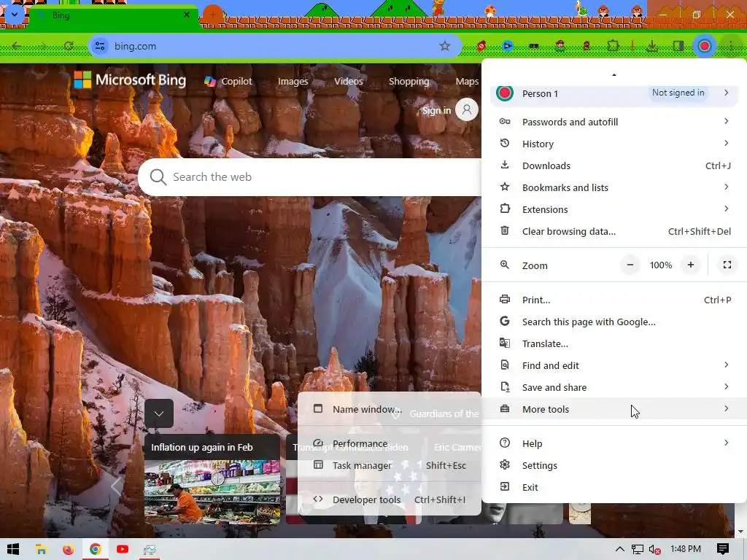Expand Bookmarks and lists submenu

(x=614, y=187)
